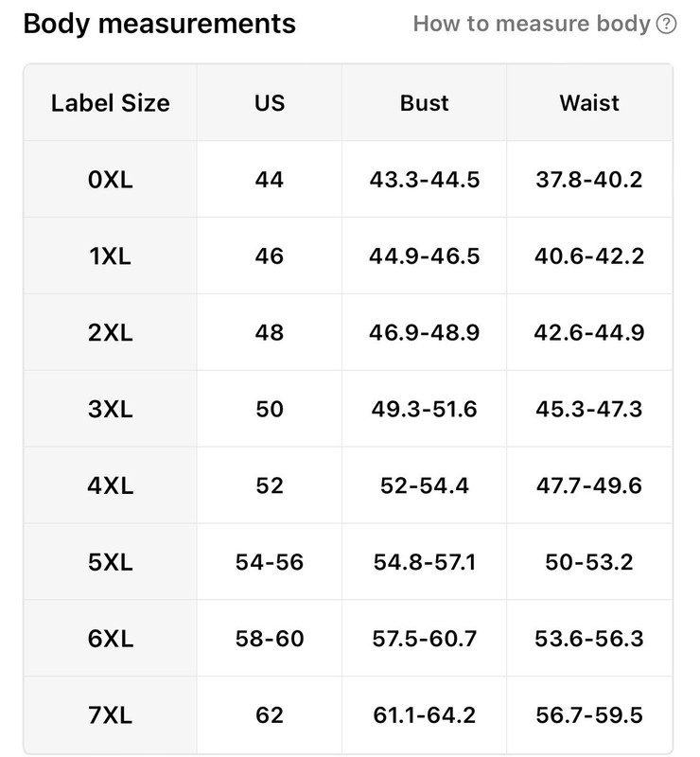Select the Label Size column header
This screenshot has width=700, height=757.
click(x=111, y=103)
